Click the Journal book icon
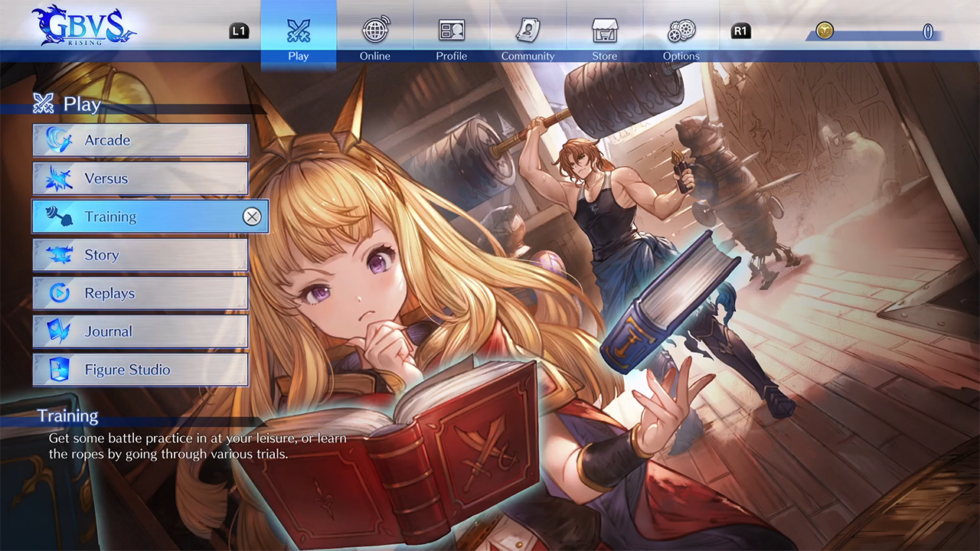 pyautogui.click(x=59, y=331)
